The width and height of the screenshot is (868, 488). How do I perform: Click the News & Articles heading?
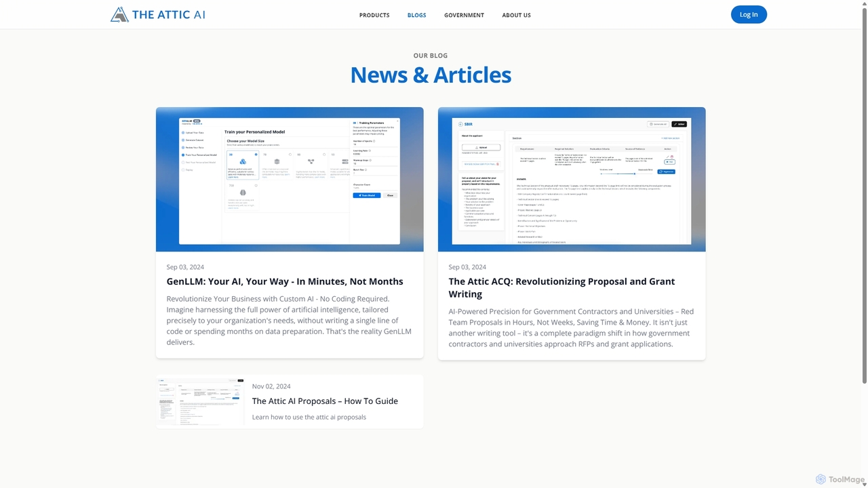tap(431, 75)
